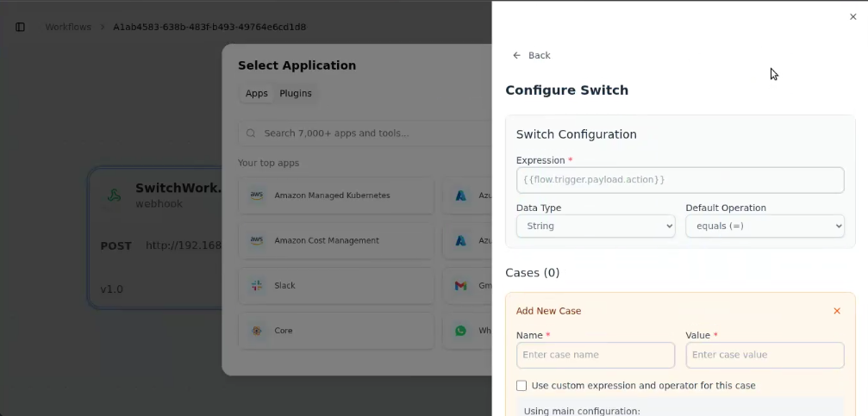Focus the case Name input field
The image size is (868, 416).
595,355
